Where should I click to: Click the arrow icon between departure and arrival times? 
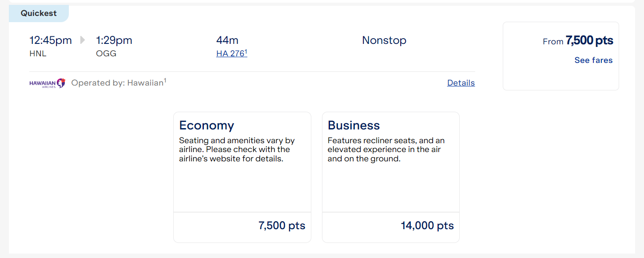(82, 39)
